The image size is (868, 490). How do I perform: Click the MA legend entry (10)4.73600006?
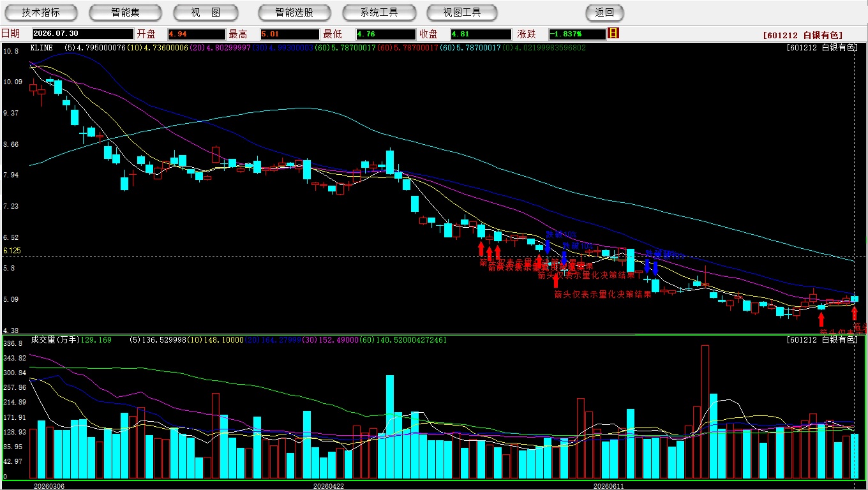click(156, 48)
